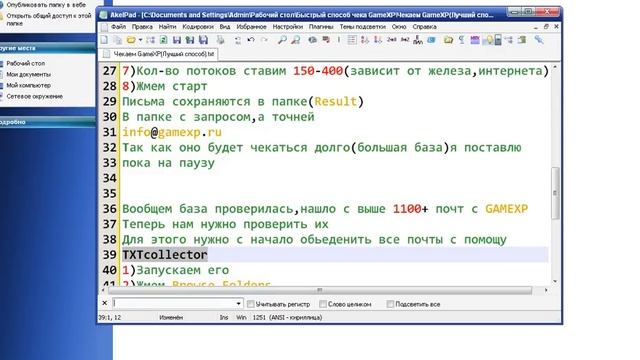Viewport: 640px width, 360px height.
Task: Open the Избранное menu
Action: (251, 27)
